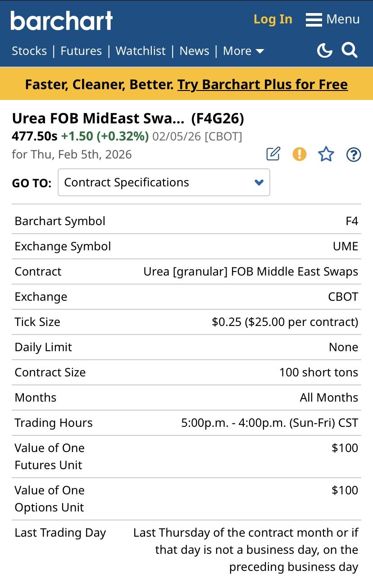Click Try Barchart Plus for Free
Screen dimensions: 373x588
263,84
